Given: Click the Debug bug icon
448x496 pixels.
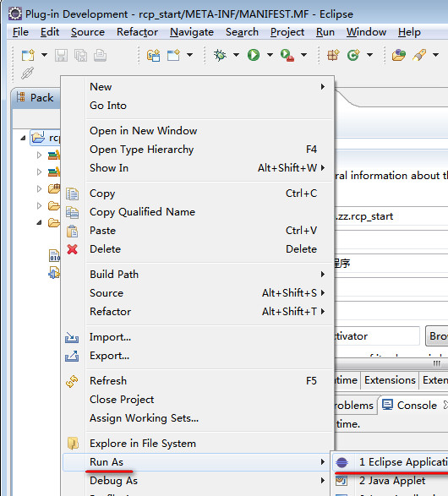Looking at the screenshot, I should click(x=220, y=55).
